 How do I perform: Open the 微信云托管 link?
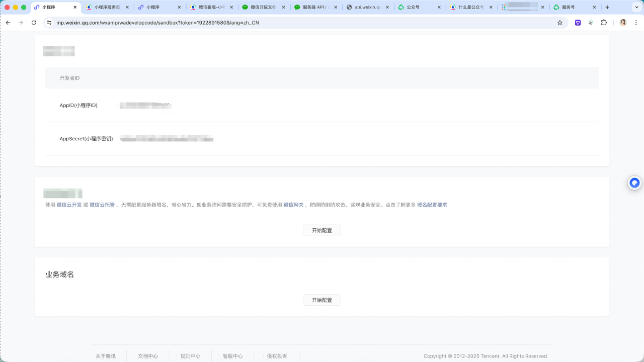click(102, 205)
